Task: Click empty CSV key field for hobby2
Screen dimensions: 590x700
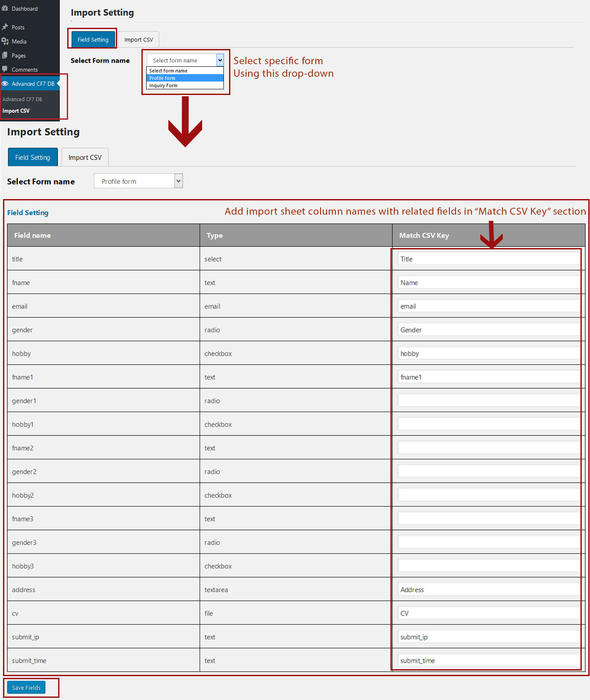Action: point(489,495)
